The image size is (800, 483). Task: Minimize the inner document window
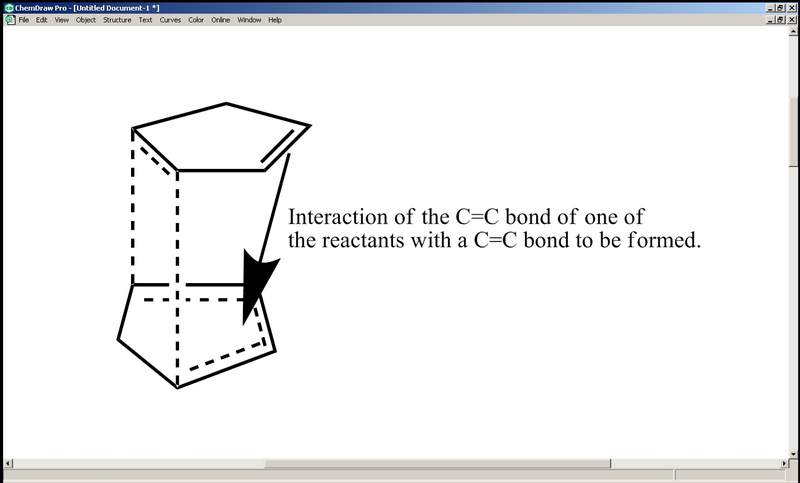(770, 19)
